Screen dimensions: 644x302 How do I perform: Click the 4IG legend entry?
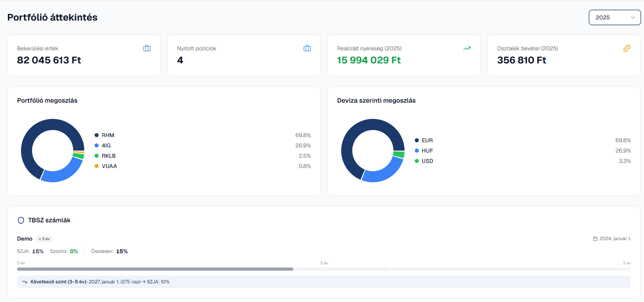click(106, 145)
